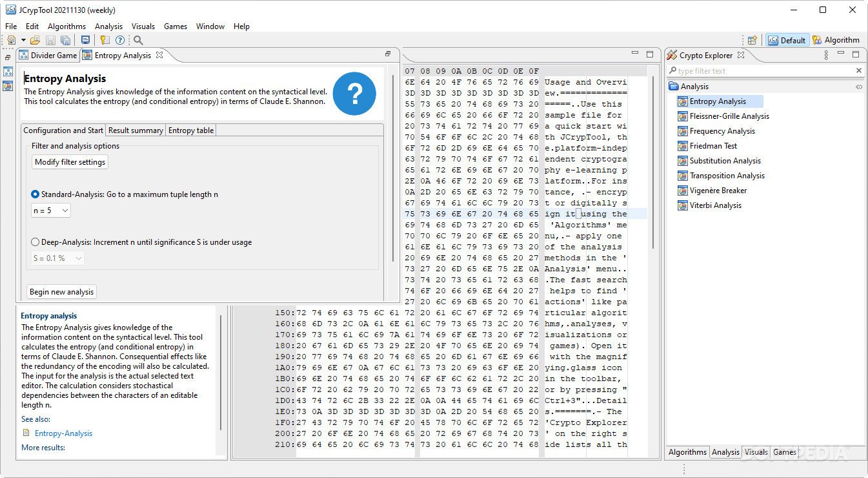This screenshot has width=868, height=478.
Task: Click the key-shaped toolbar icon
Action: click(x=105, y=40)
